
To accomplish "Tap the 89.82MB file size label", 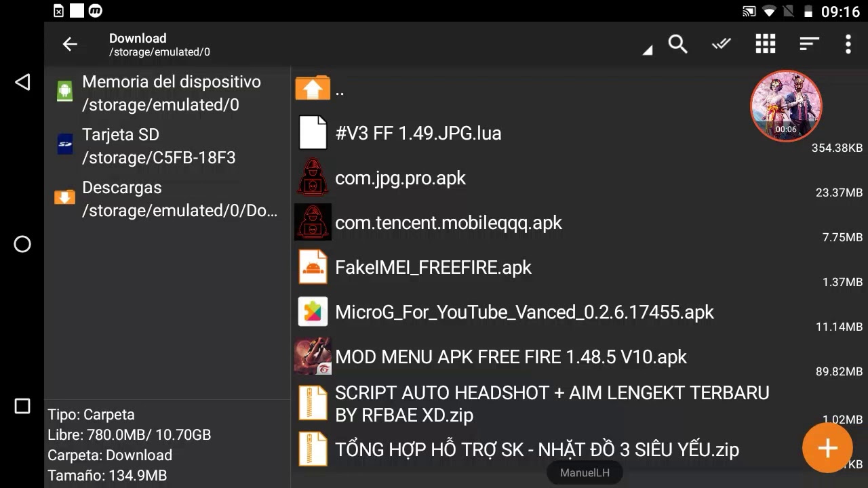I will tap(839, 371).
